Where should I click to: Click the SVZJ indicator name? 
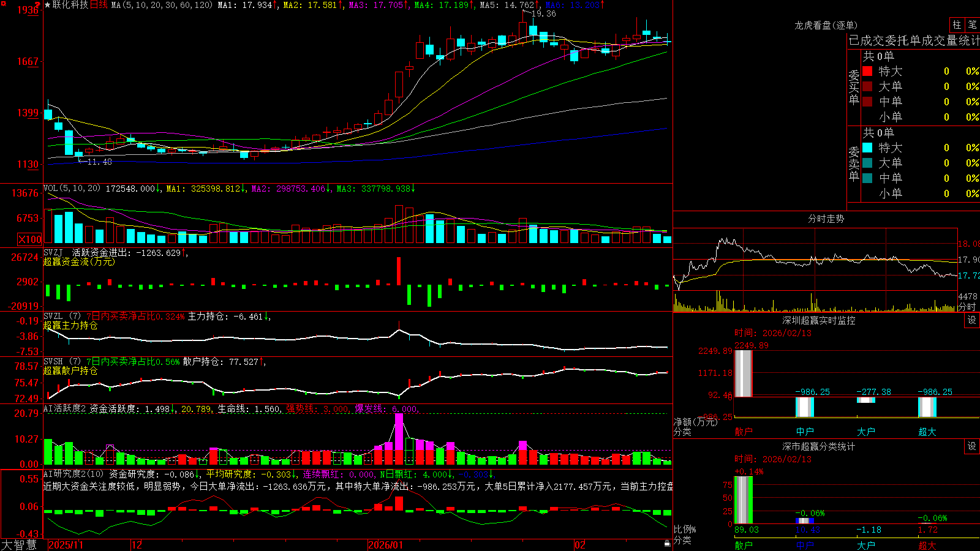pos(53,252)
